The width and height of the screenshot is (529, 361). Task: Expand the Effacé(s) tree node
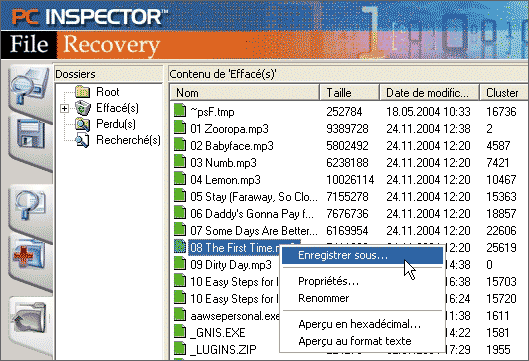pos(64,108)
